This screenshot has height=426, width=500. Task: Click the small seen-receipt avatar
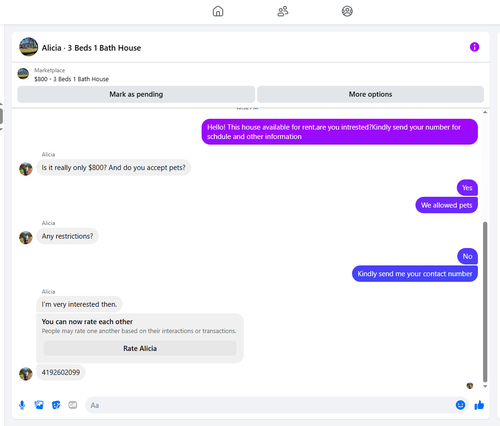coord(470,386)
